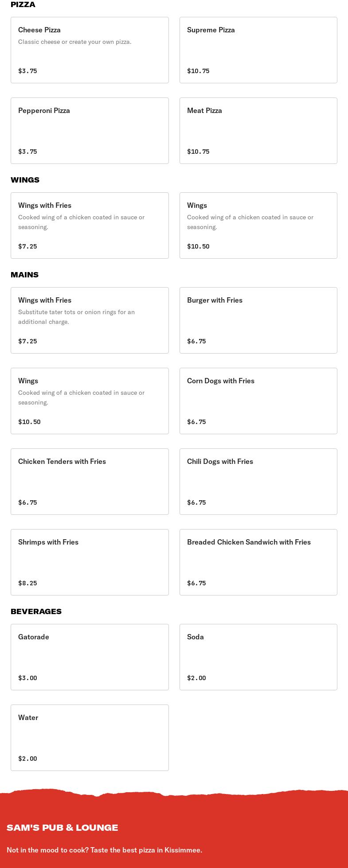Add the Gatorade beverage item
348x868 pixels.
click(90, 657)
